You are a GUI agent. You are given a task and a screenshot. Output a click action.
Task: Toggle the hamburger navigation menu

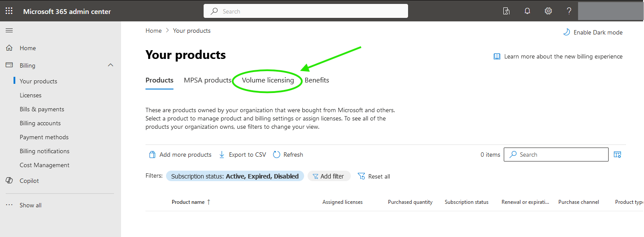[x=9, y=30]
